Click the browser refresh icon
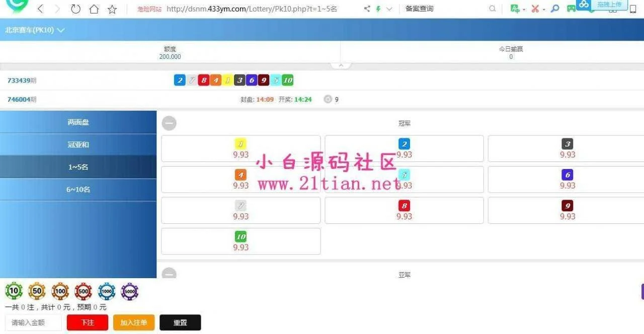This screenshot has height=334, width=644. tap(75, 9)
